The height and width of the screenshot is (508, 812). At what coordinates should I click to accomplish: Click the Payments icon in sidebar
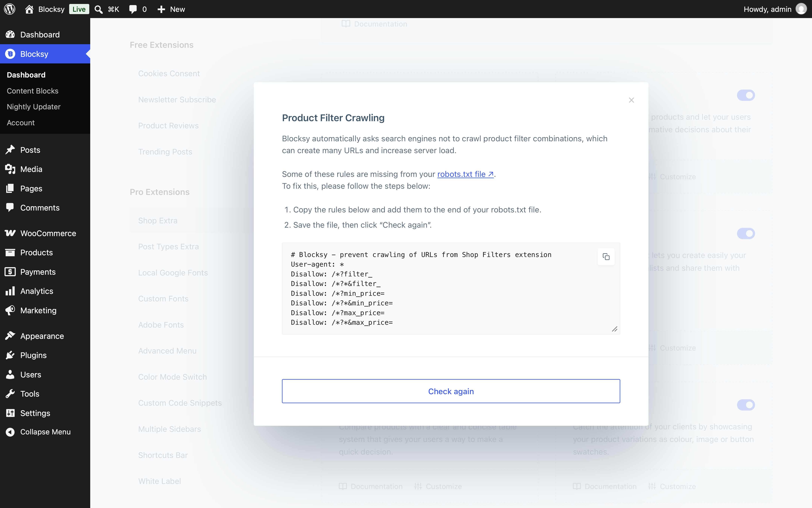click(x=10, y=272)
